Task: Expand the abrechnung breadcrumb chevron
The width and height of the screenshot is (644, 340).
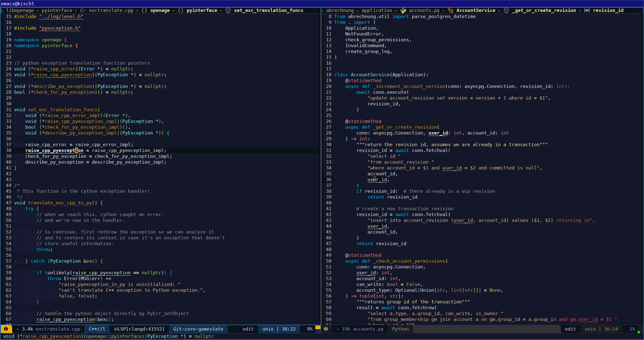Action: [x=323, y=11]
